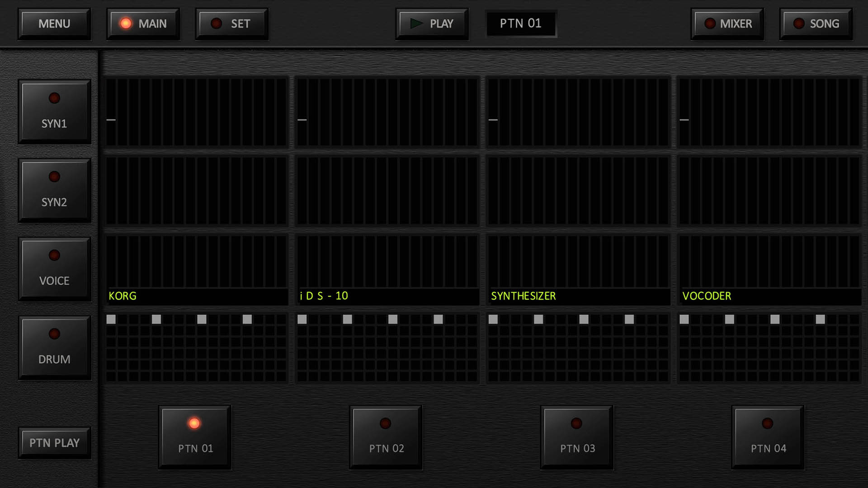Toggle first drum step in first bar
The image size is (868, 488).
[x=111, y=319]
